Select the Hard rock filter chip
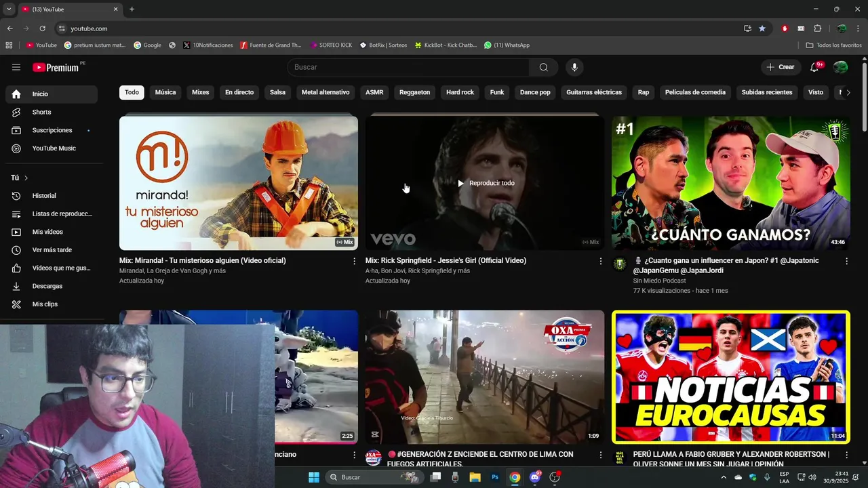Viewport: 868px width, 488px height. tap(460, 92)
